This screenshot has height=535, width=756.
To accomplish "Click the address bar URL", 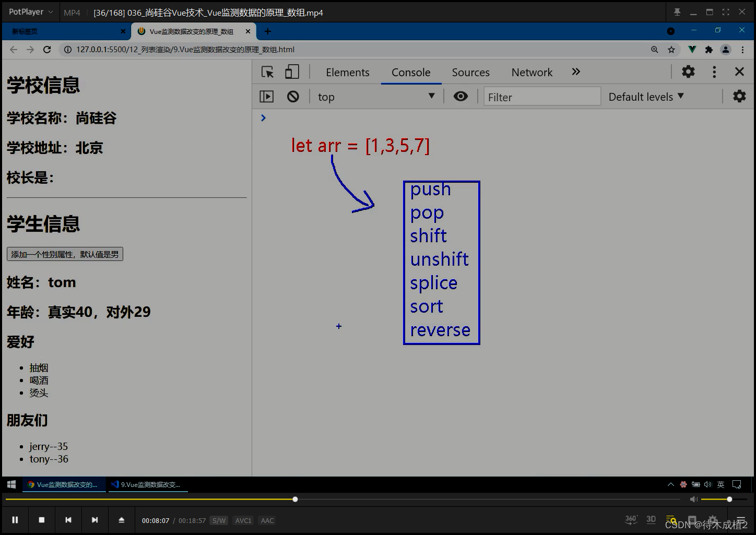I will 185,50.
